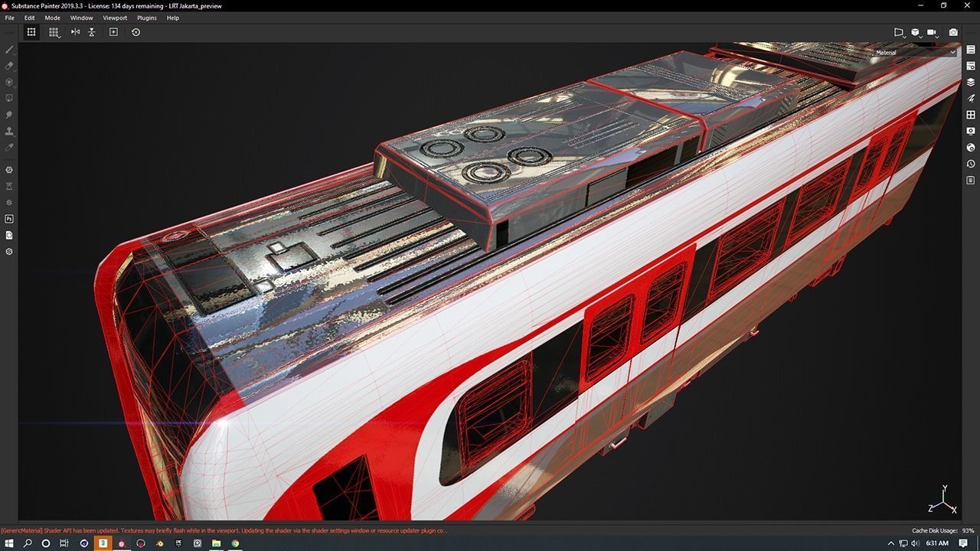Open the Mode menu

coord(52,18)
